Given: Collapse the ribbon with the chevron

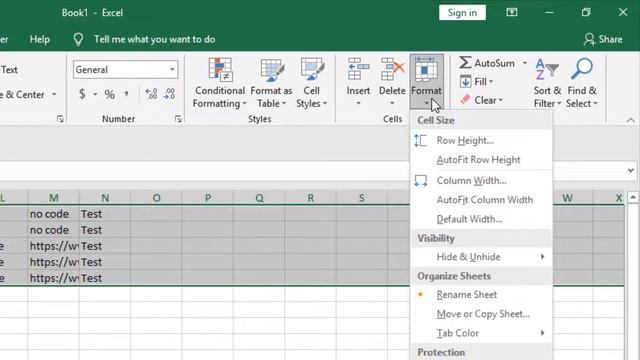Looking at the screenshot, I should point(631,120).
